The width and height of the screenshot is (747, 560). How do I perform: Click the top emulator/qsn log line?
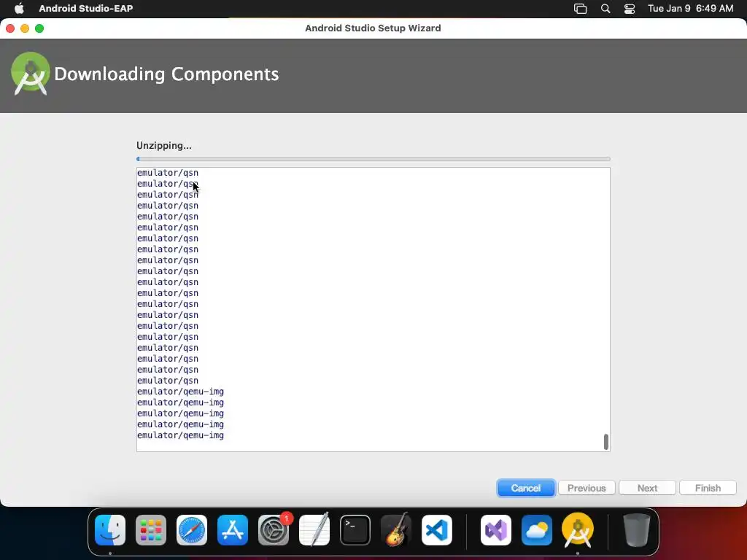(x=168, y=172)
